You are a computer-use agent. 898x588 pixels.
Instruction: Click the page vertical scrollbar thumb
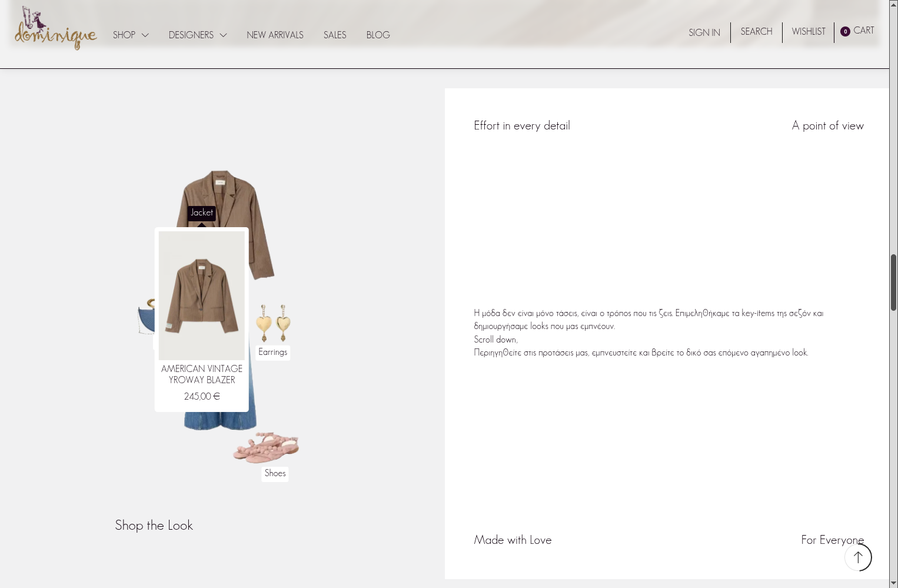coord(893,283)
